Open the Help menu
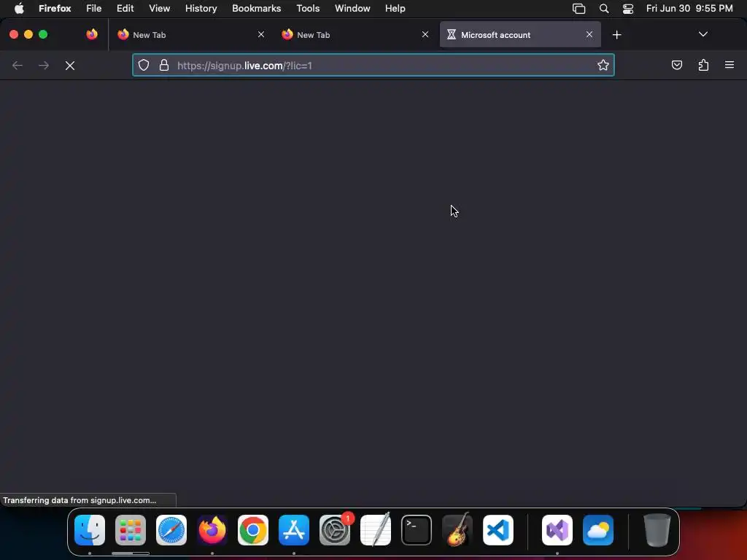Viewport: 747px width, 560px height. click(395, 9)
